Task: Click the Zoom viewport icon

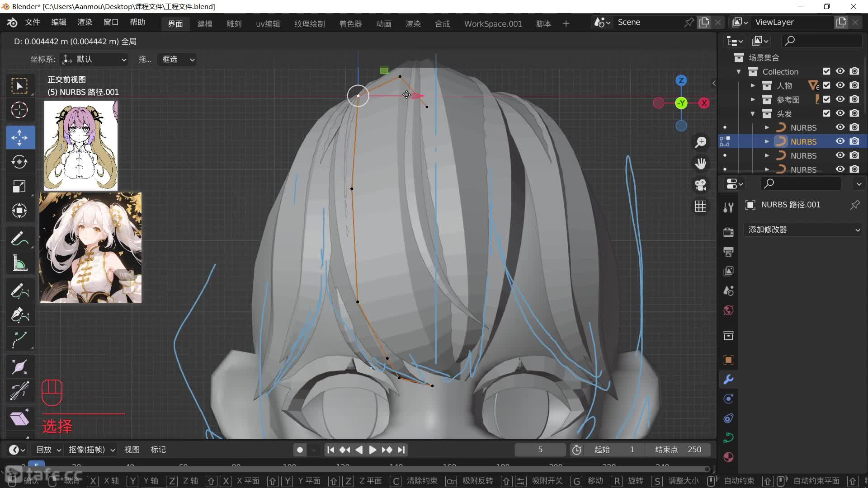Action: pos(701,142)
